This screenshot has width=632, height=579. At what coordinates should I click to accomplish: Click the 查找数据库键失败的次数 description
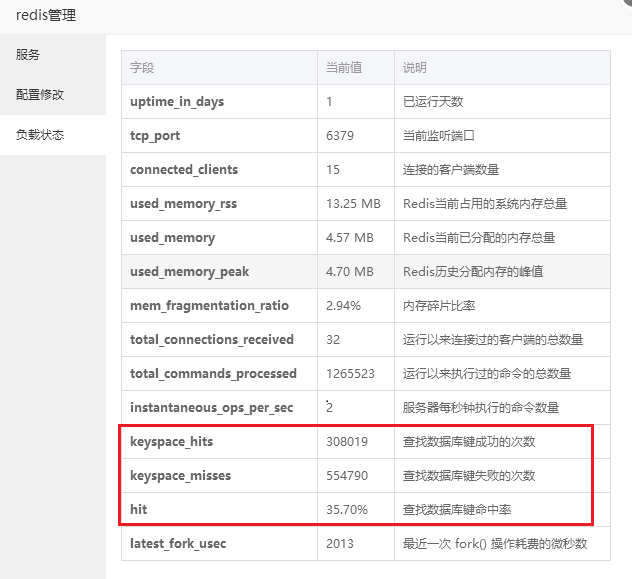pyautogui.click(x=469, y=476)
